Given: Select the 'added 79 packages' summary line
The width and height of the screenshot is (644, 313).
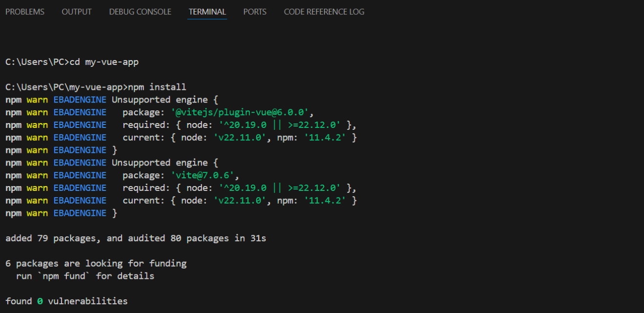Looking at the screenshot, I should 134,238.
